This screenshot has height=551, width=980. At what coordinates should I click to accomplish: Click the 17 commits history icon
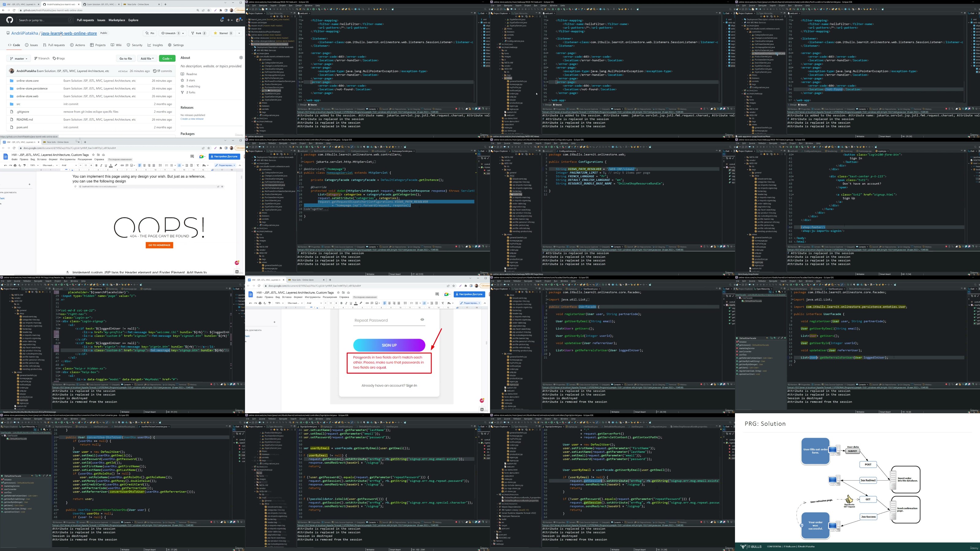click(155, 71)
